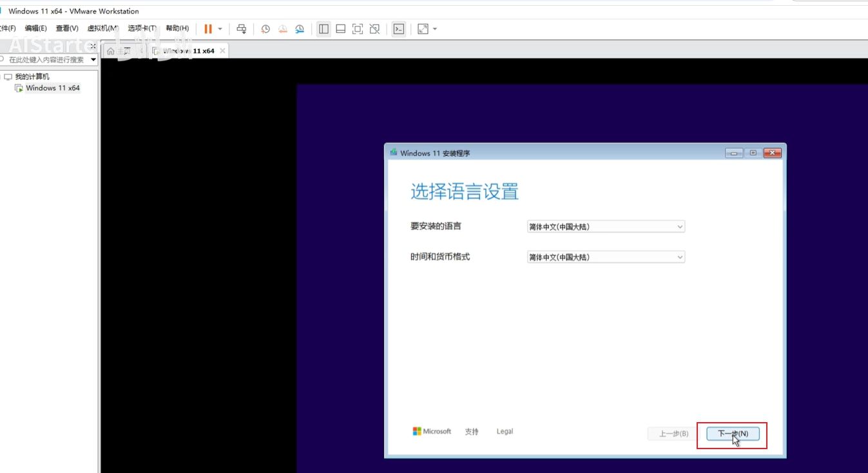
Task: Toggle the library sidebar panel icon
Action: point(323,29)
